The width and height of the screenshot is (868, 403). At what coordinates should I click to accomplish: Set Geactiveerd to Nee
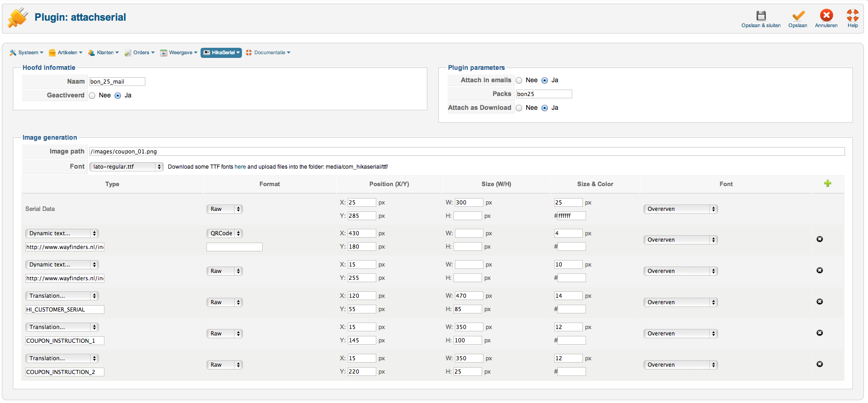[x=92, y=96]
